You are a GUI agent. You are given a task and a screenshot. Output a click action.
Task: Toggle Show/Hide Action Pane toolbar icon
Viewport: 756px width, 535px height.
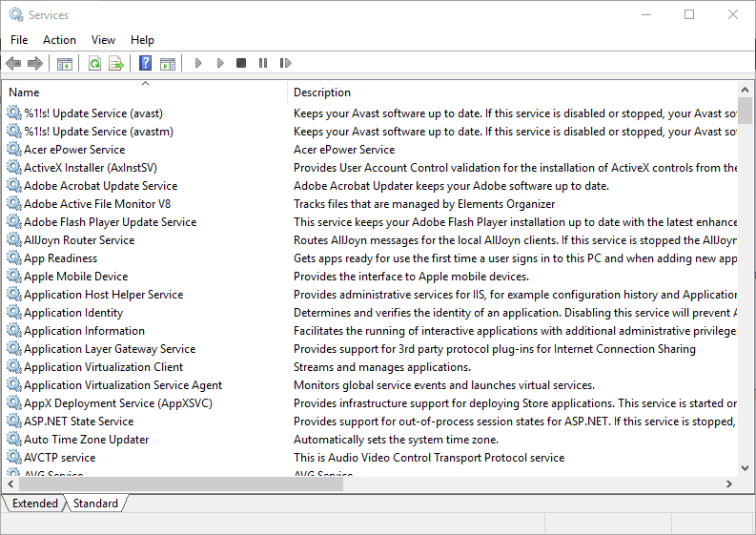168,63
